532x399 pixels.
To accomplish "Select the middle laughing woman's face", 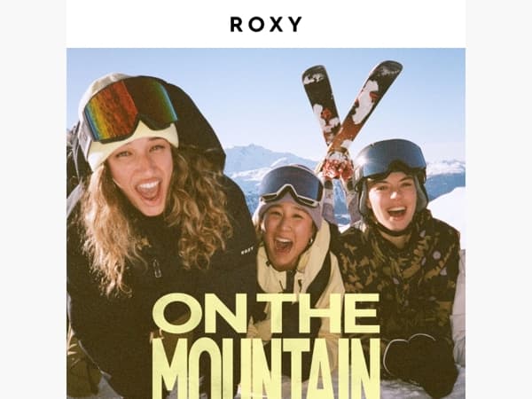I will (286, 235).
